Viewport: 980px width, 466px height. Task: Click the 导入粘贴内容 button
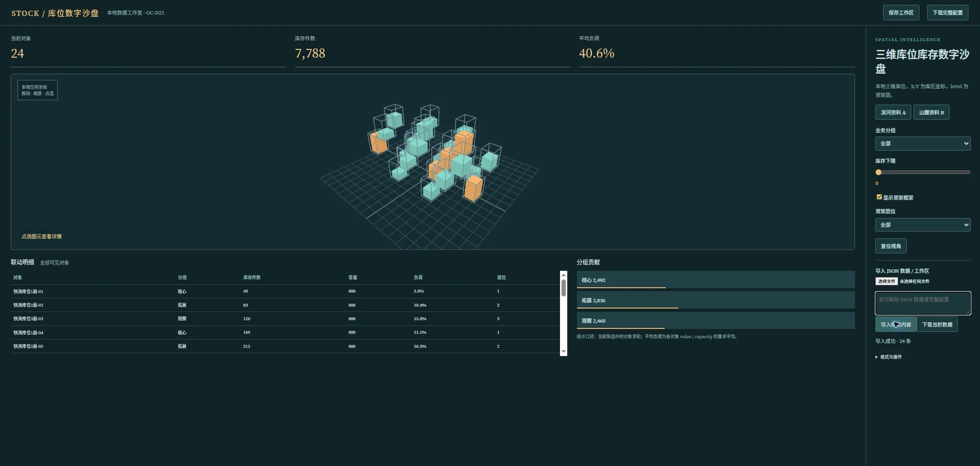895,325
